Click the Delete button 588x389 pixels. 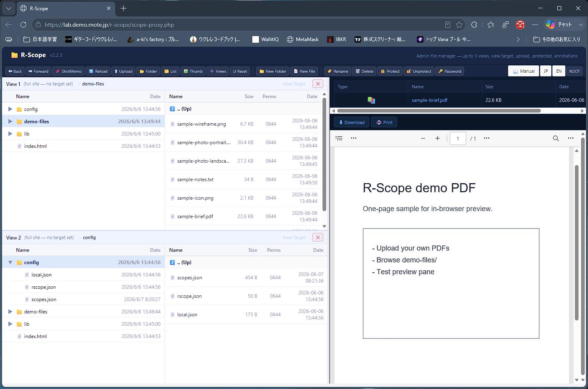[x=364, y=71]
